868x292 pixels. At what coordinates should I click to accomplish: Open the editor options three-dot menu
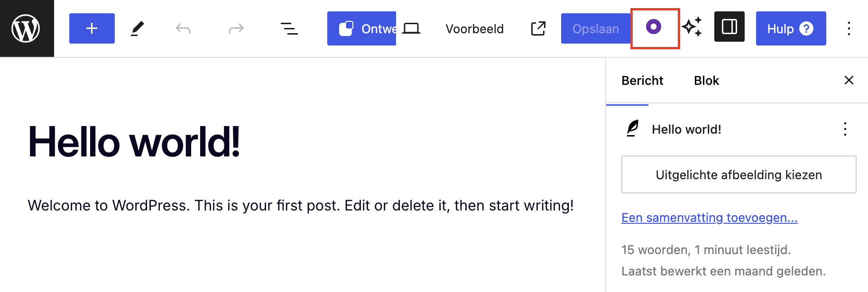(849, 29)
